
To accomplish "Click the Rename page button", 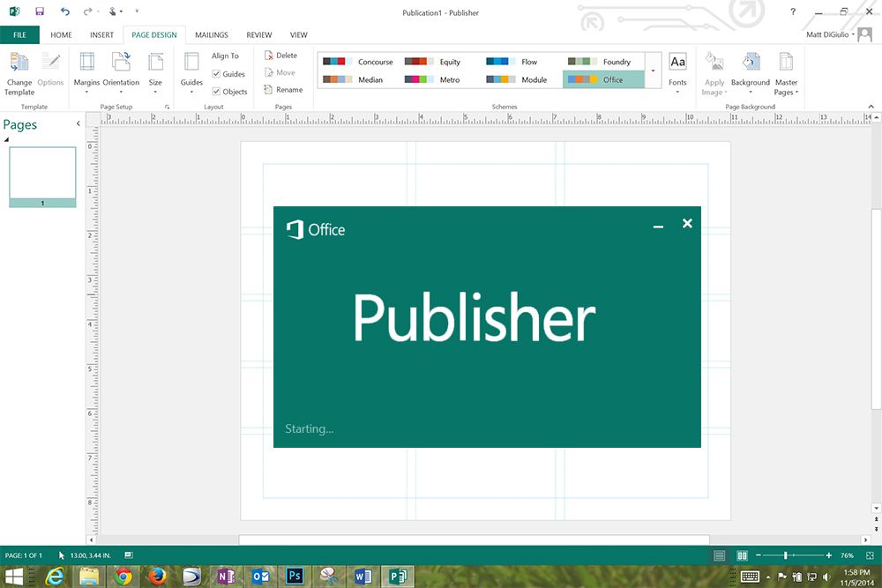I will click(x=282, y=90).
